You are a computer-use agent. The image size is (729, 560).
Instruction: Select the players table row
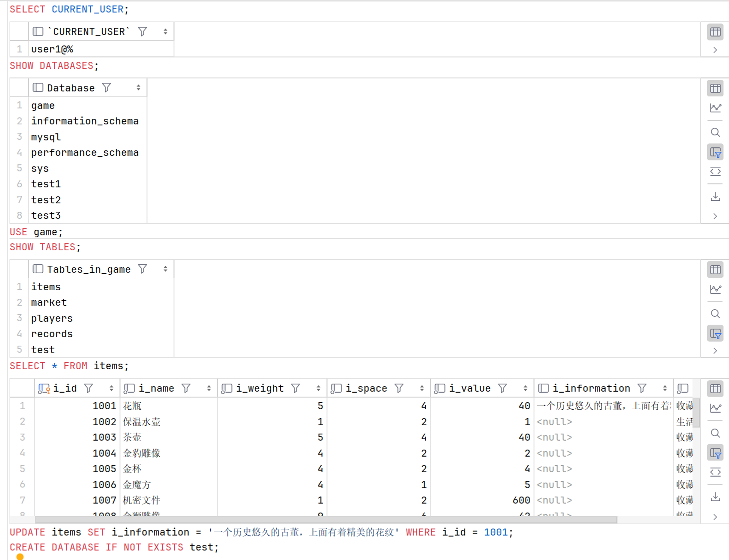tap(101, 318)
